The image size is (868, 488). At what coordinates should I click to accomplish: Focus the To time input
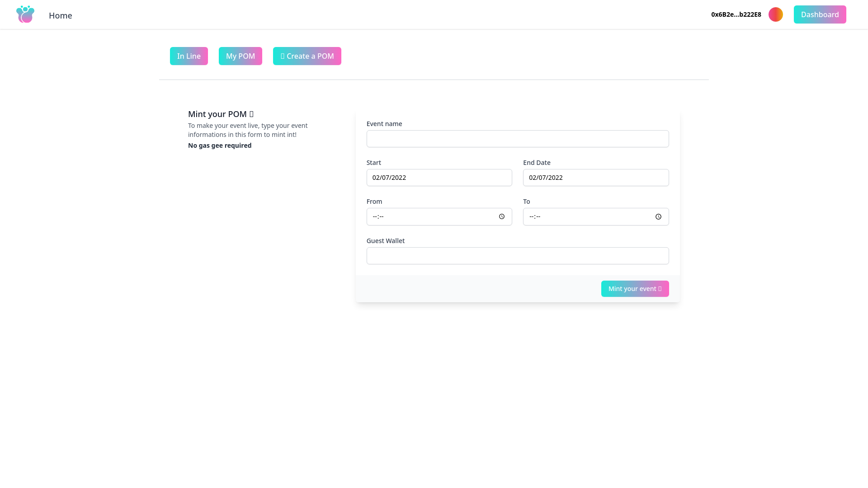click(596, 217)
